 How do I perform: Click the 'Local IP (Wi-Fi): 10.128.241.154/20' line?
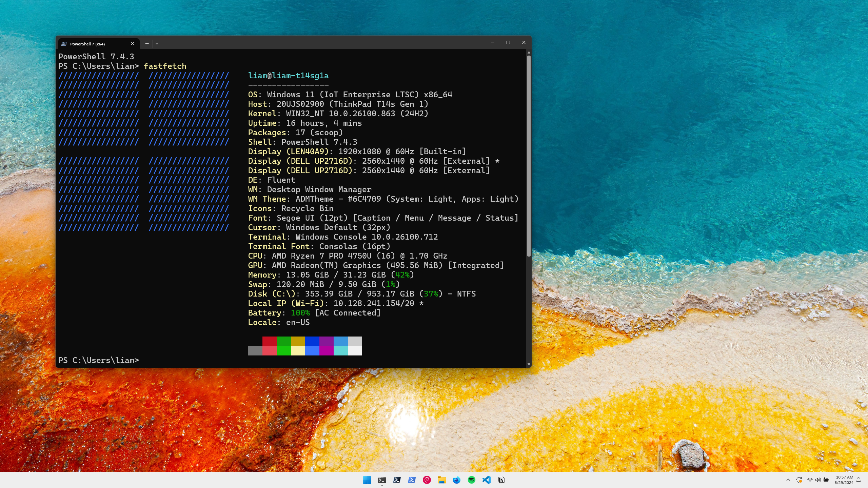point(336,303)
